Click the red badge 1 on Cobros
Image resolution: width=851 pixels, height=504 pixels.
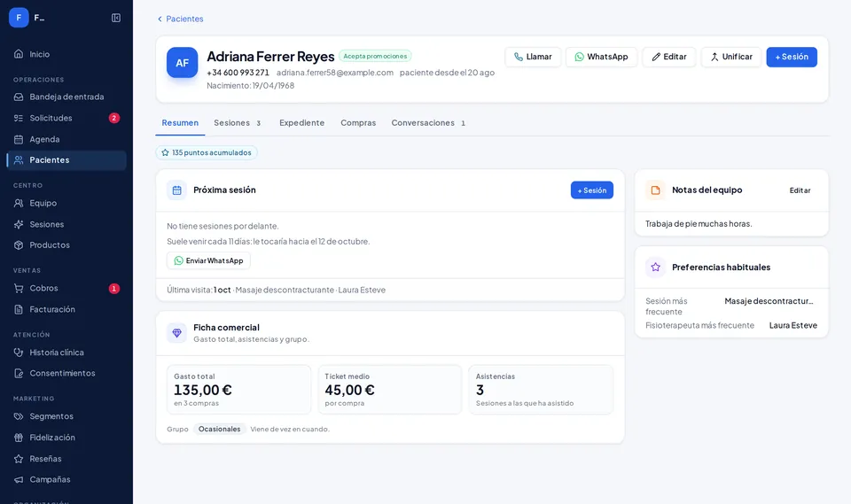[114, 288]
